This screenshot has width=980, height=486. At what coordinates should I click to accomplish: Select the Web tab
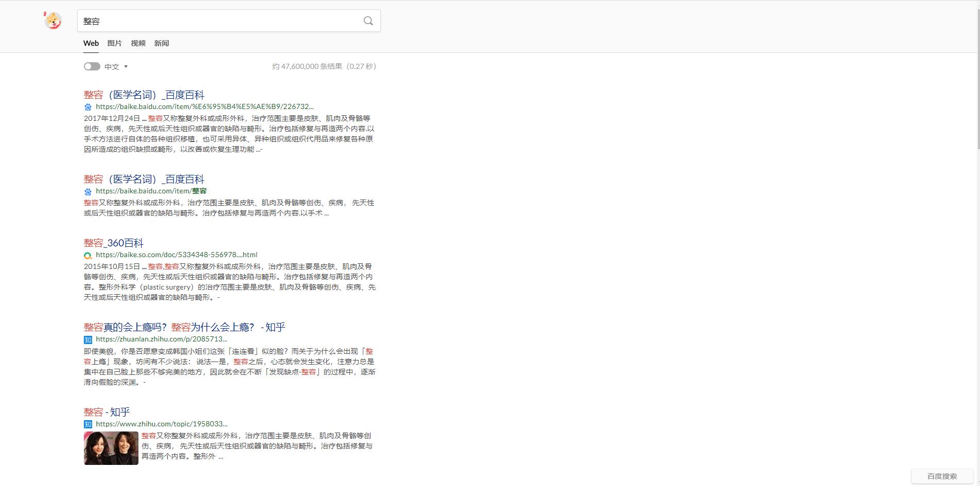[x=91, y=43]
